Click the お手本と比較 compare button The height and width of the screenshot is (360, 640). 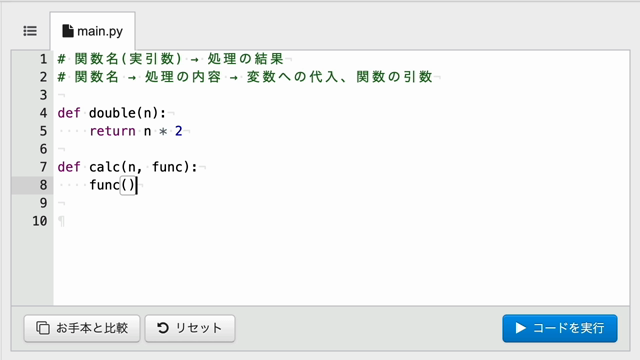tap(82, 328)
